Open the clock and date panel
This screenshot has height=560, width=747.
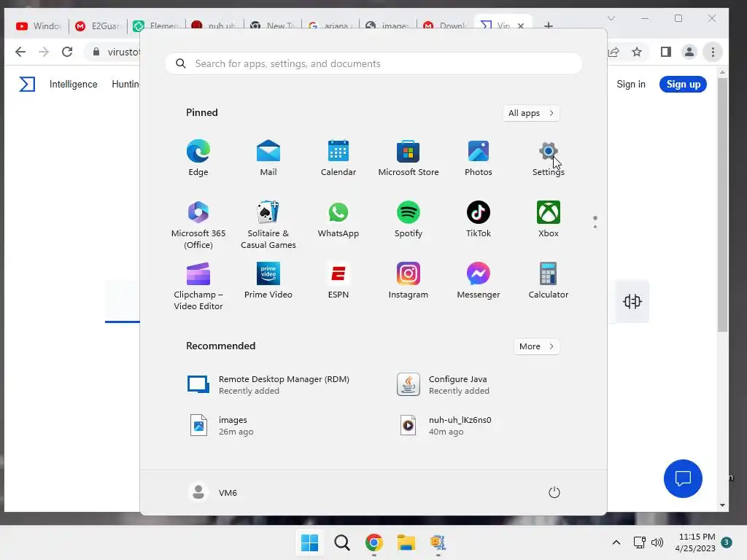click(x=695, y=542)
